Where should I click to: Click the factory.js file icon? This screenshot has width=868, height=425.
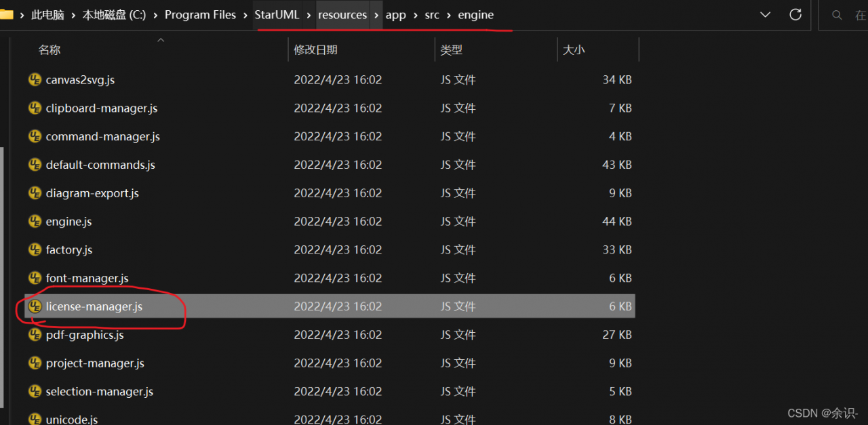[x=35, y=250]
